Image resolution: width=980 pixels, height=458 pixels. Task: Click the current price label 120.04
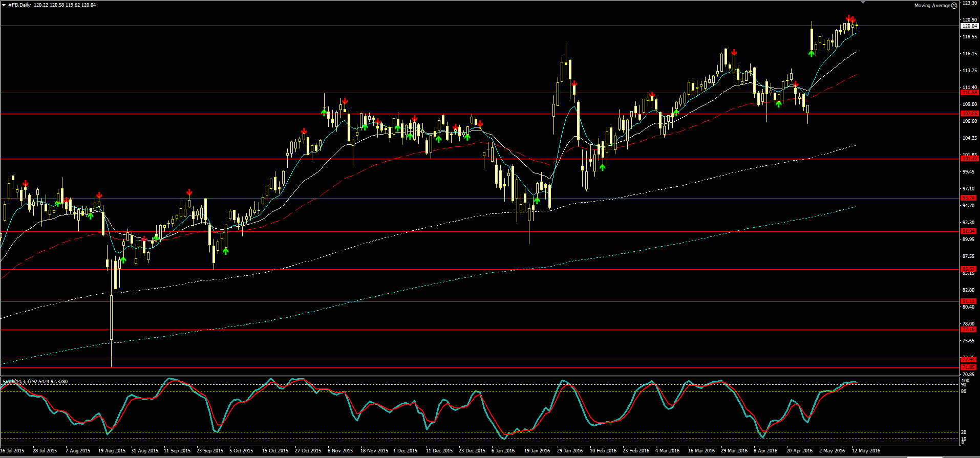point(970,26)
